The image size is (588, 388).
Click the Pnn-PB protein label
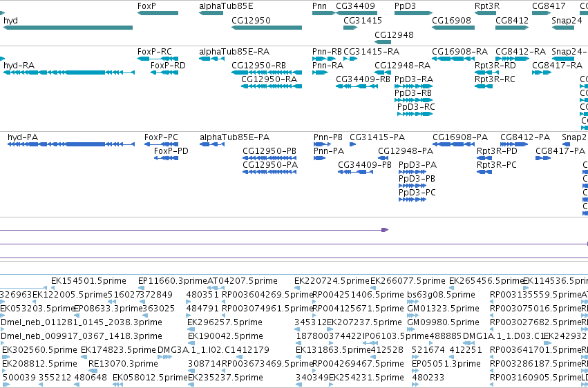328,137
